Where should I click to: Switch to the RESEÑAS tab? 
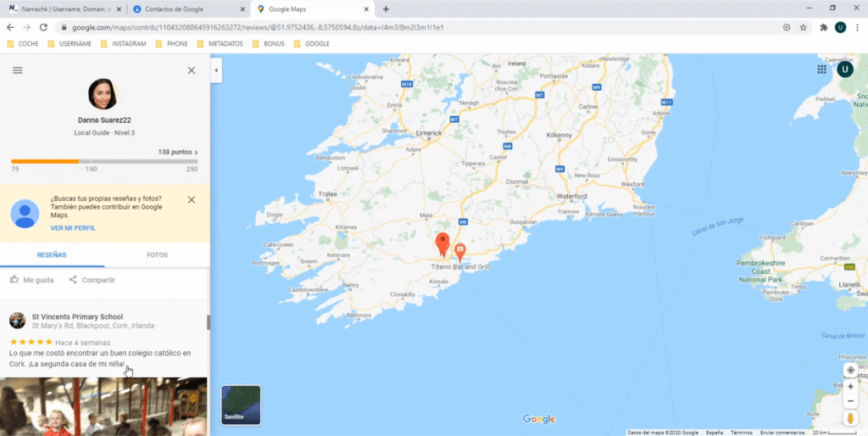click(52, 254)
